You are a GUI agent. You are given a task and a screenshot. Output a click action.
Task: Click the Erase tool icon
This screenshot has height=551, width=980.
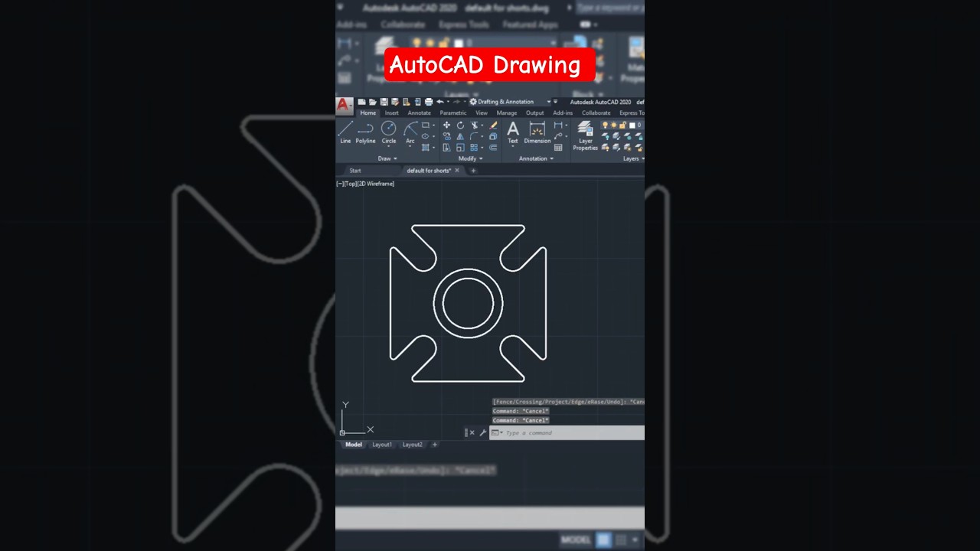pyautogui.click(x=493, y=125)
